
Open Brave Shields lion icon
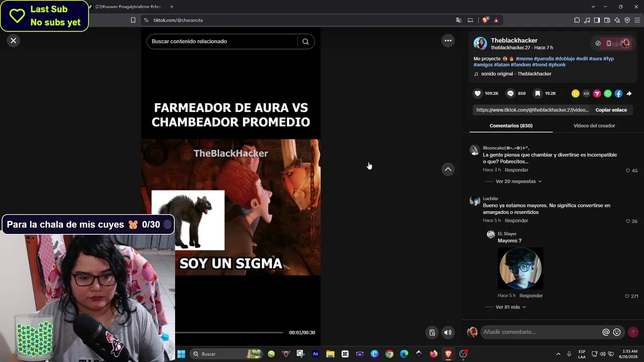[485, 20]
